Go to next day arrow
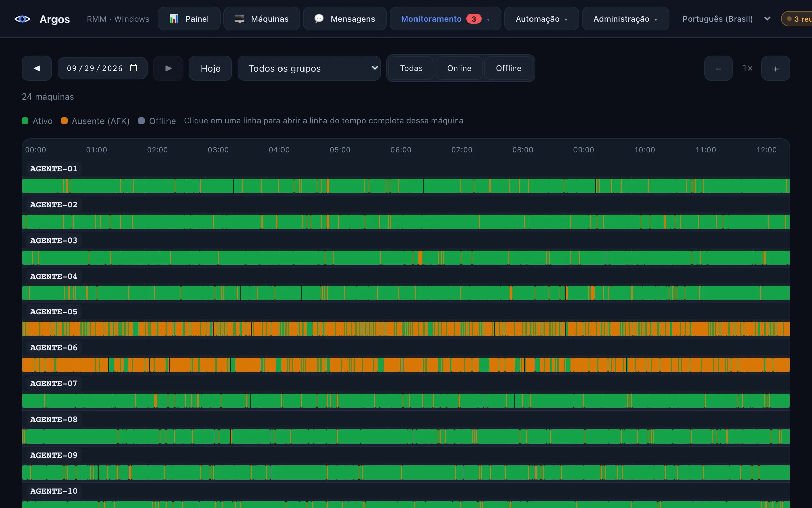The image size is (812, 508). click(168, 68)
